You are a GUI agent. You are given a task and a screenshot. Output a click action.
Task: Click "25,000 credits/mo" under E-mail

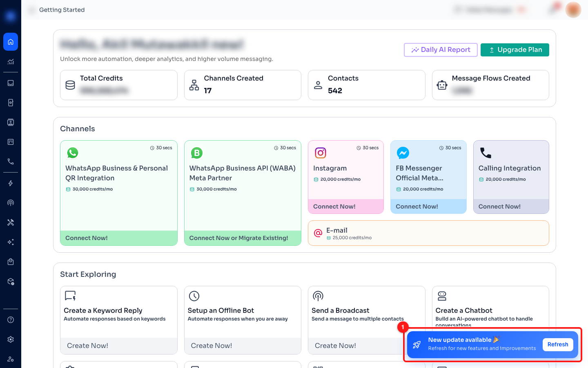click(352, 238)
